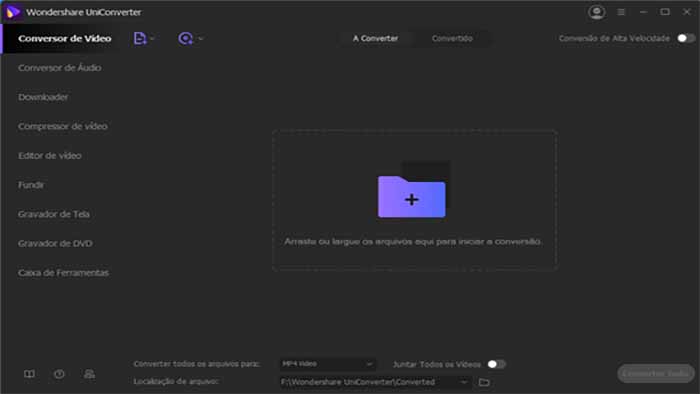Open the user account icon
Image resolution: width=700 pixels, height=394 pixels.
click(x=596, y=12)
